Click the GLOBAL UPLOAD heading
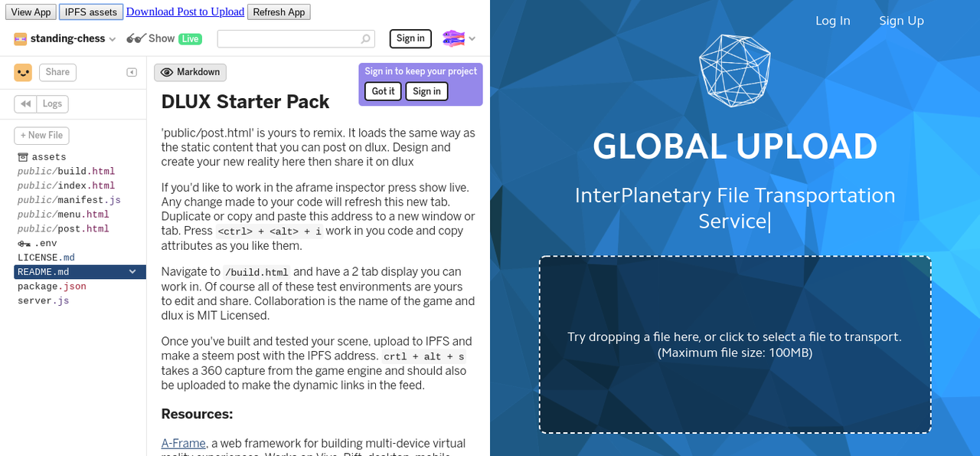The width and height of the screenshot is (980, 456). [735, 146]
